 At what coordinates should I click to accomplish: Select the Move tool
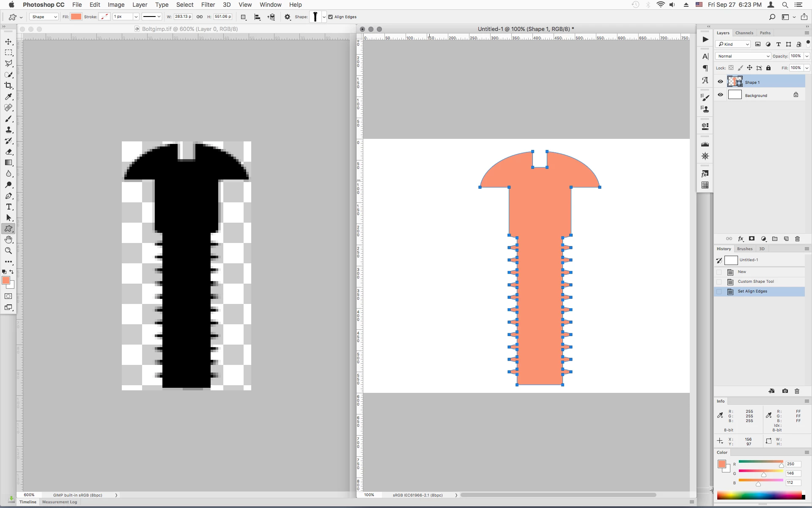[x=8, y=42]
